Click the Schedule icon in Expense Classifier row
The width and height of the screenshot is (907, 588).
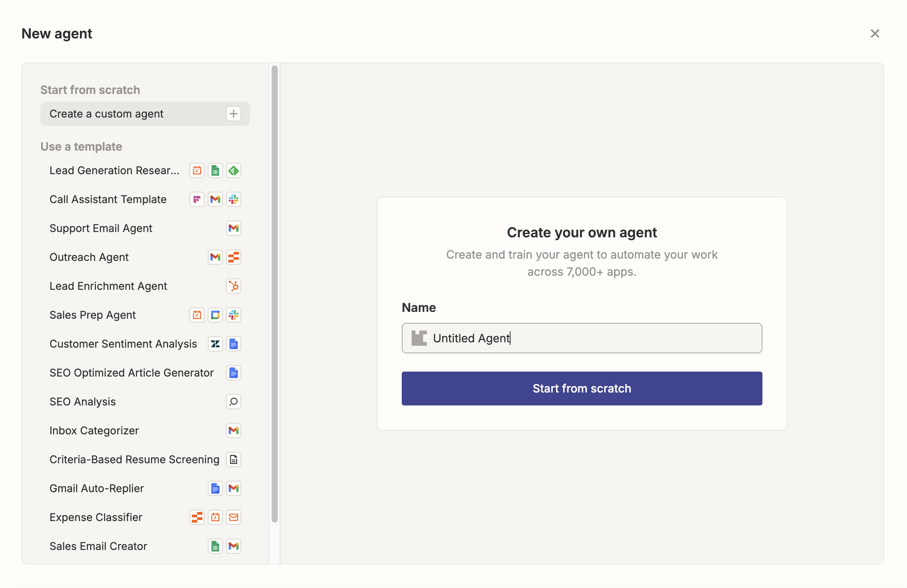[215, 518]
